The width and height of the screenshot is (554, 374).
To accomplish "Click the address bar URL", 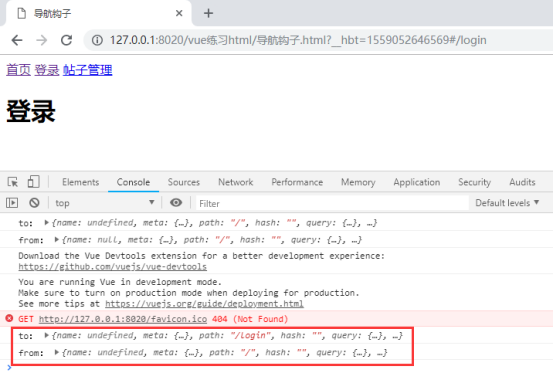I will pos(298,40).
